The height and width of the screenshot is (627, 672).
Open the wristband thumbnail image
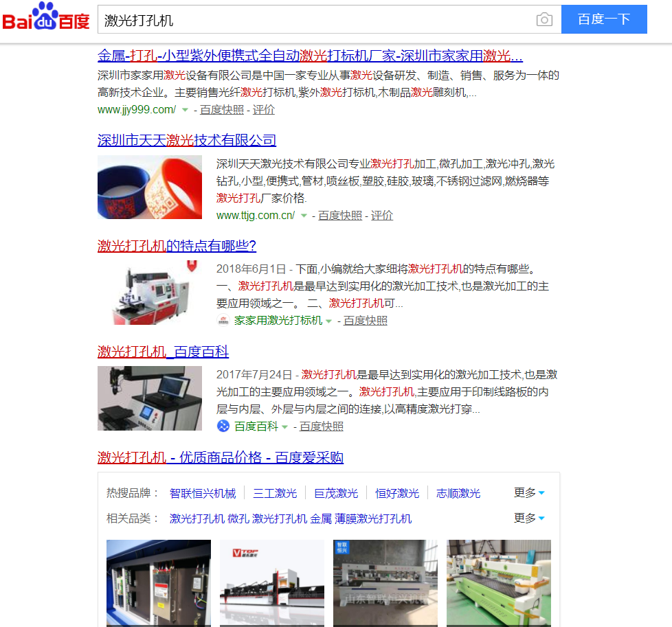point(150,187)
